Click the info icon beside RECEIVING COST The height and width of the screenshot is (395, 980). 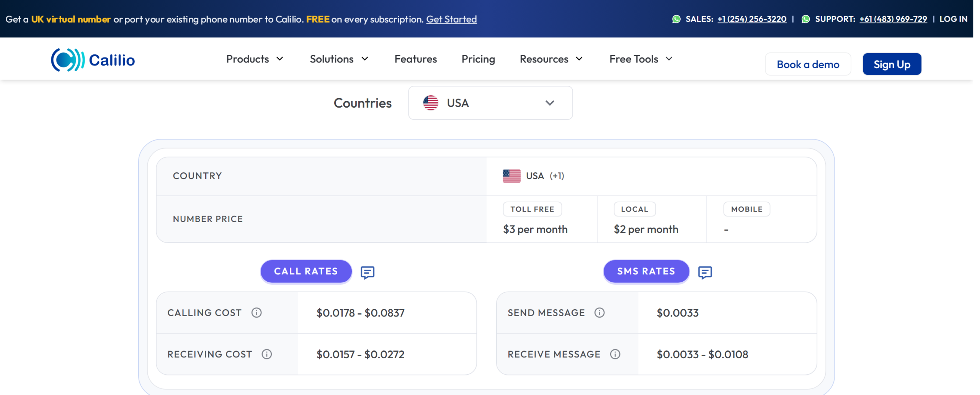267,354
